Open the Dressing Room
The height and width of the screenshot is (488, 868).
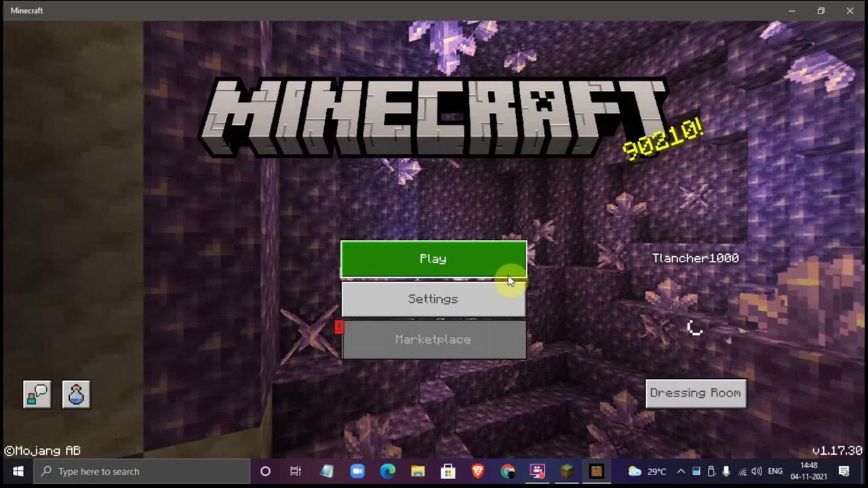point(696,393)
